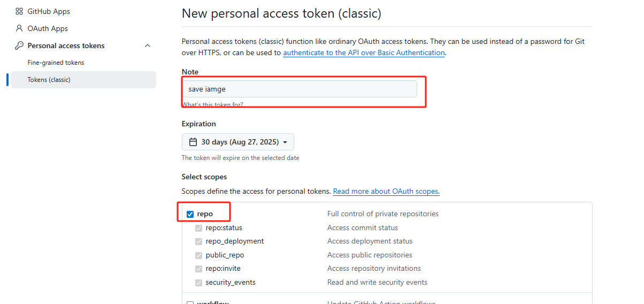The height and width of the screenshot is (304, 644).
Task: Toggle the security_events checkbox
Action: [x=199, y=283]
